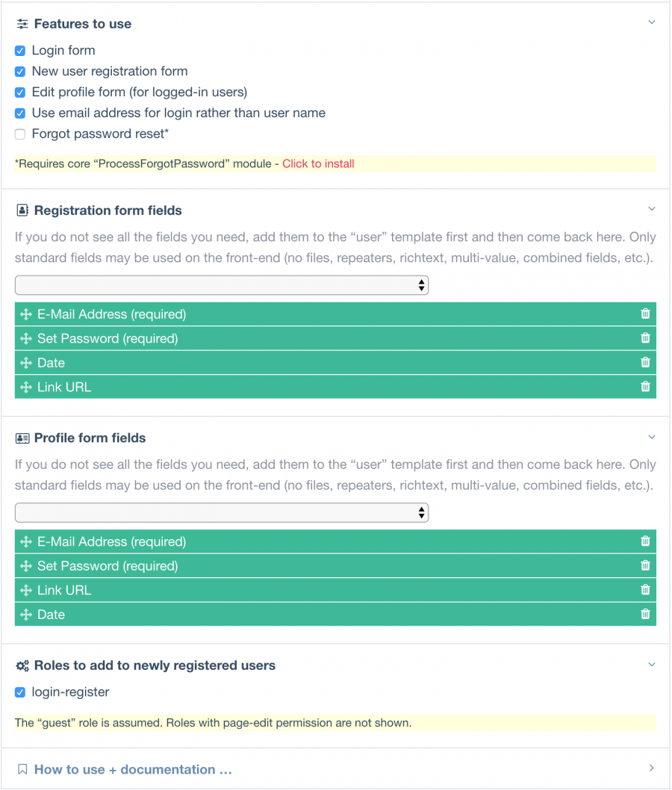Remove Date from Profile form fields
672x790 pixels.
click(645, 614)
